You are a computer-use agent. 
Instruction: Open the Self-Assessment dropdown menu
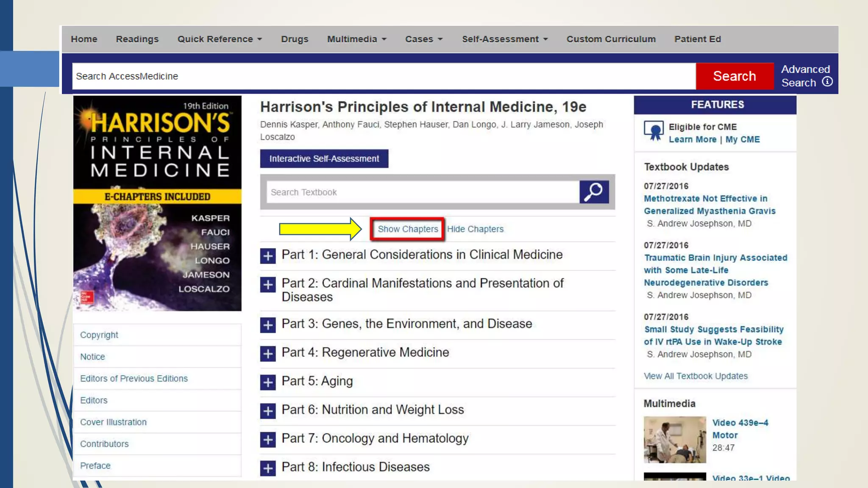point(505,39)
